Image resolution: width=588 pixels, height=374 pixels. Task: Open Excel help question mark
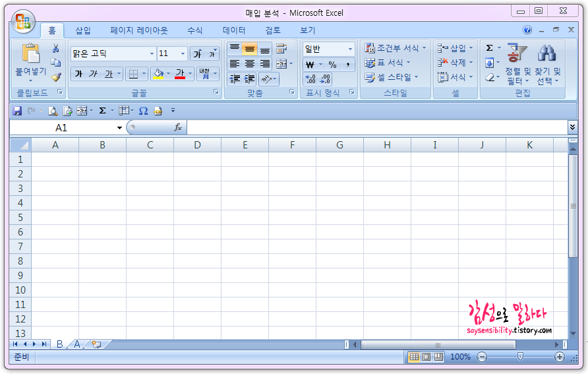coord(527,30)
